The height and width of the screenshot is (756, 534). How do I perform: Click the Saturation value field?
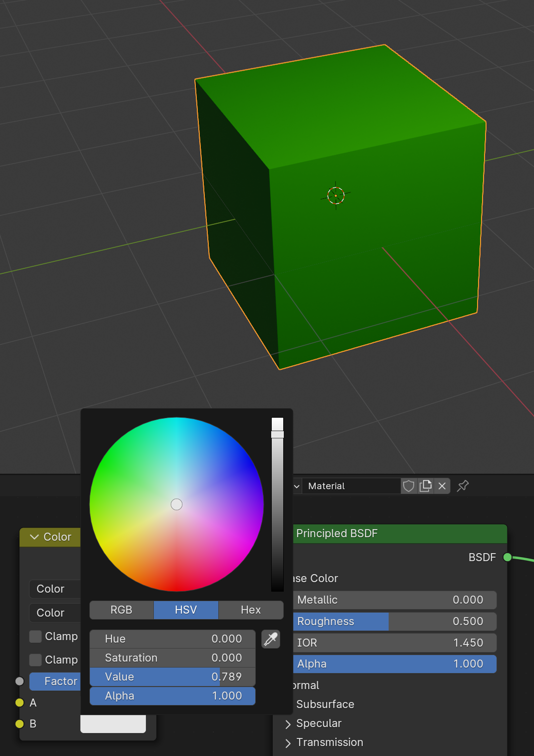pos(172,658)
